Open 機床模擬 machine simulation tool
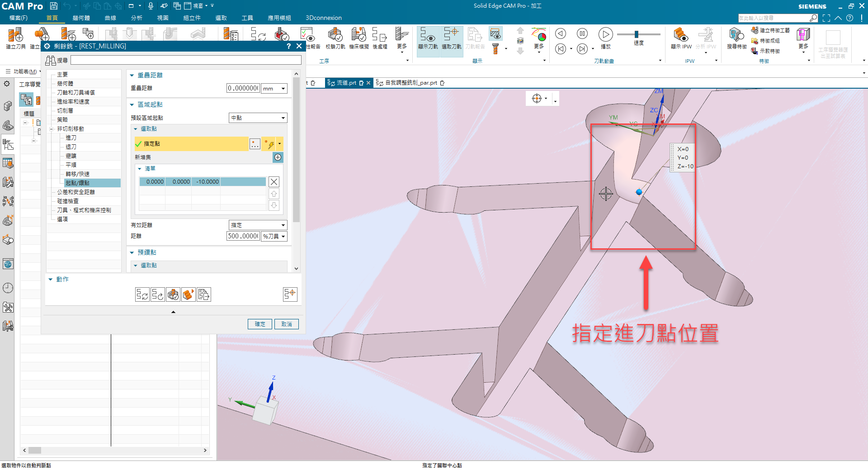 pos(359,38)
